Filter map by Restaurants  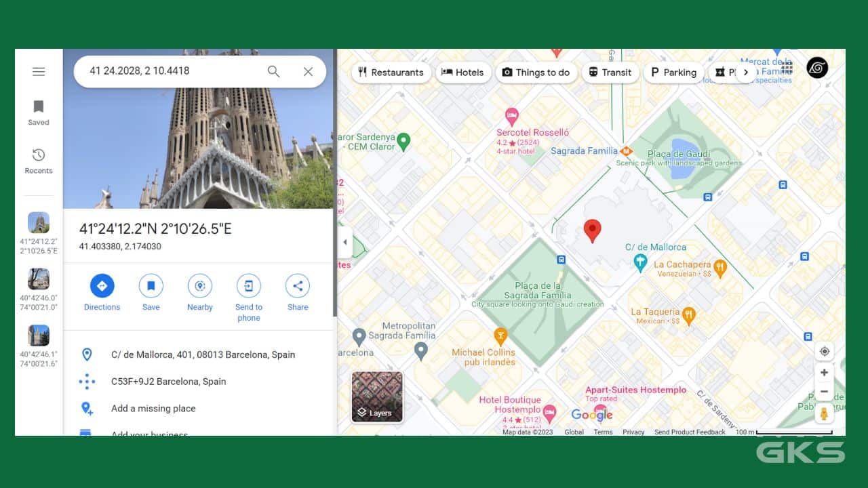[x=391, y=73]
